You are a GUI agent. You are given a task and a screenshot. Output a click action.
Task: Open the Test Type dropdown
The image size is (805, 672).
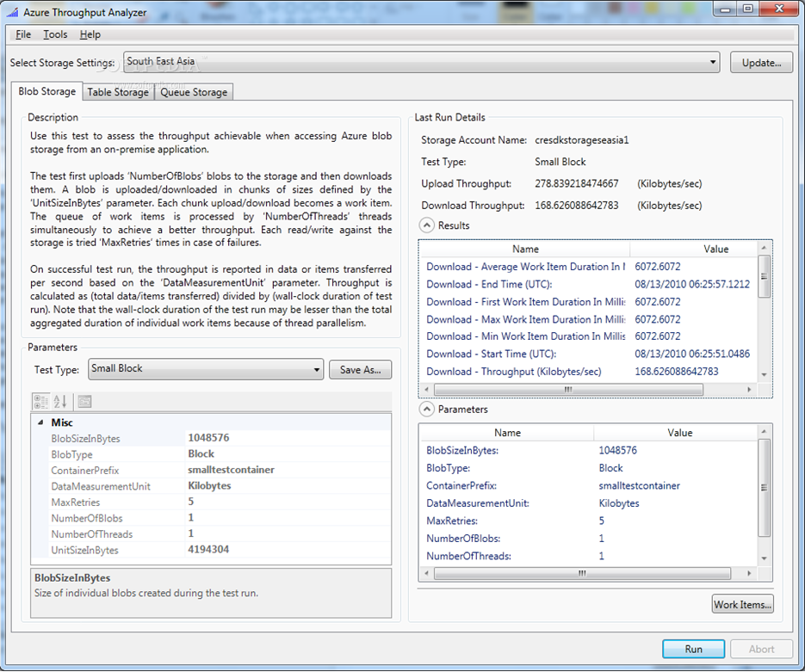point(206,369)
